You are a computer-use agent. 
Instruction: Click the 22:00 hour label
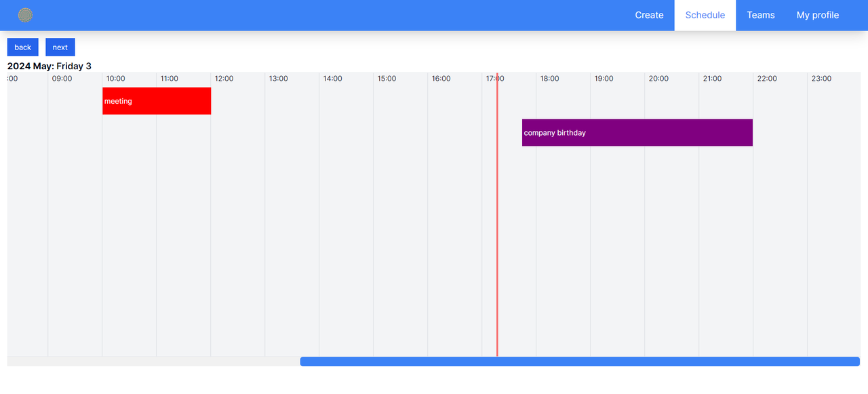[x=767, y=79]
